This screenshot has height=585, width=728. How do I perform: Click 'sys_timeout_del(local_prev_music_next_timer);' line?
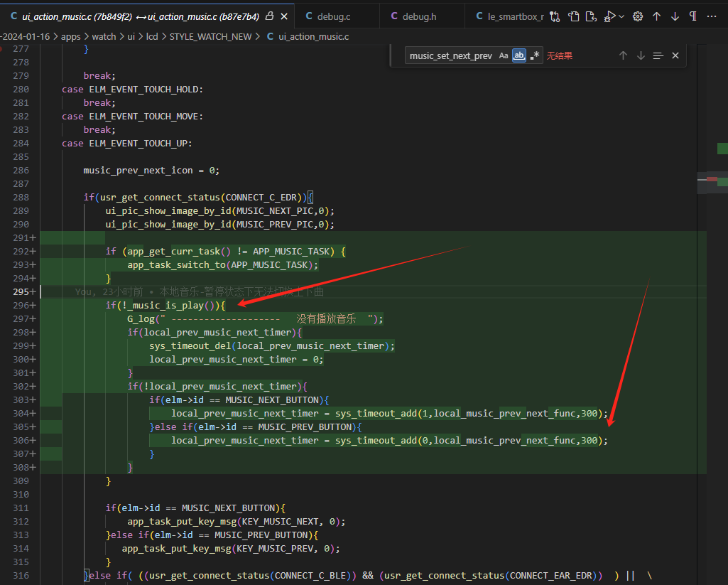coord(272,345)
